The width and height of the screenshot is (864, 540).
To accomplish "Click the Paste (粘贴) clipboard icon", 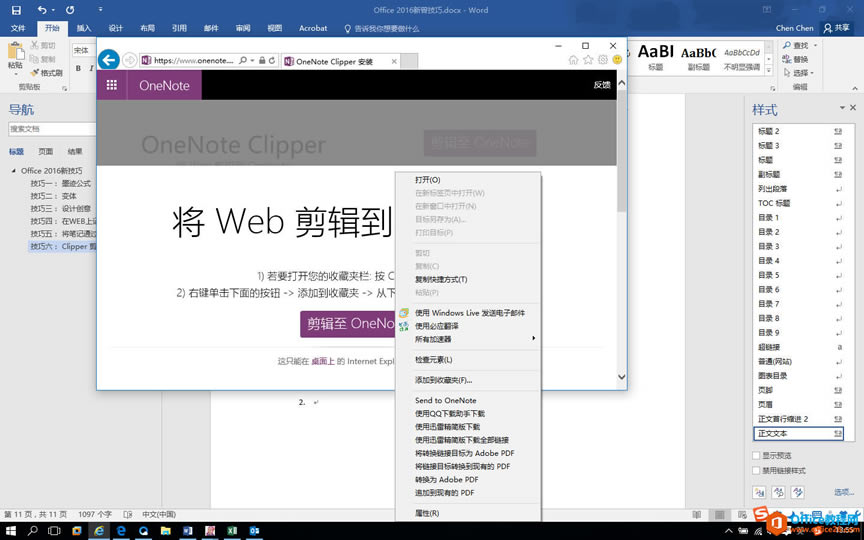I will [16, 51].
